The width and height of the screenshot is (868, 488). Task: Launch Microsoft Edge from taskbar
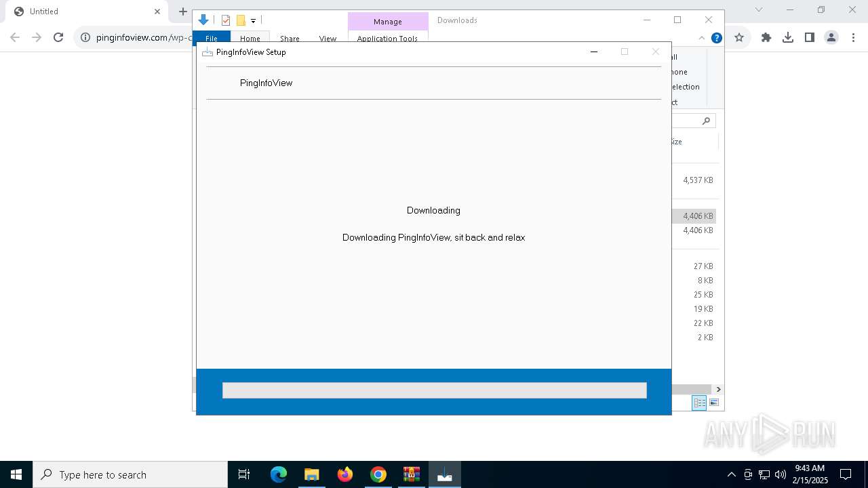point(279,474)
